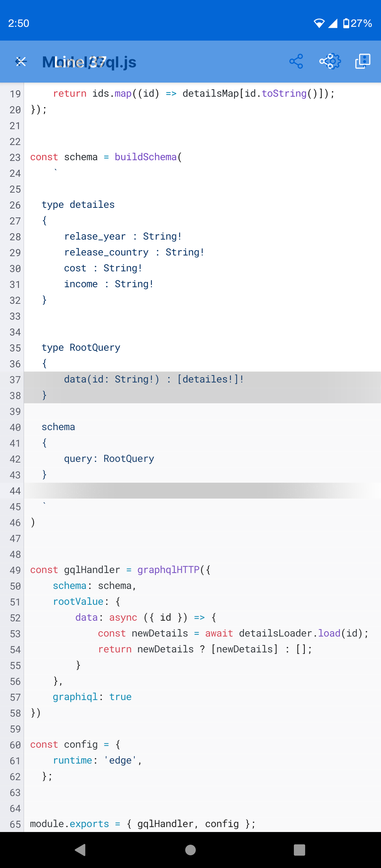Tap 'graphiql: true' line

(92, 697)
